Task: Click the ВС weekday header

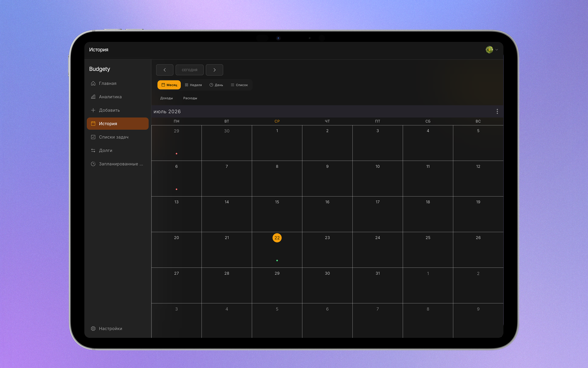Action: 478,121
